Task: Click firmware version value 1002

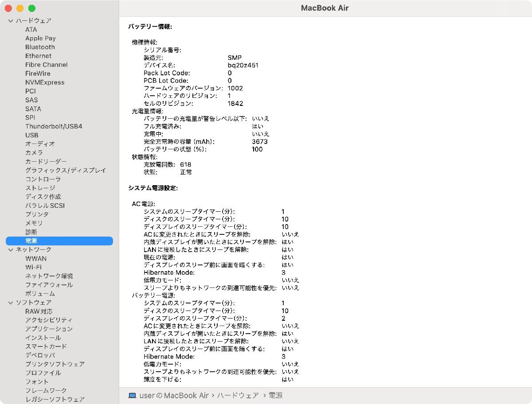Action: (x=235, y=88)
